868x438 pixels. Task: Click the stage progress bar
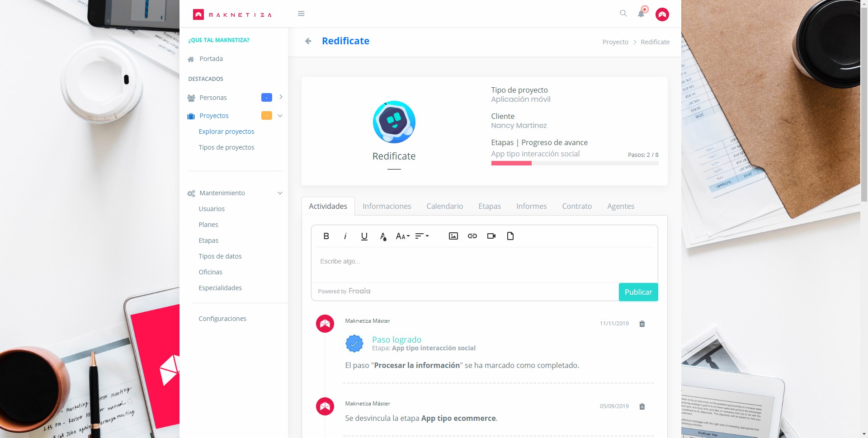575,163
